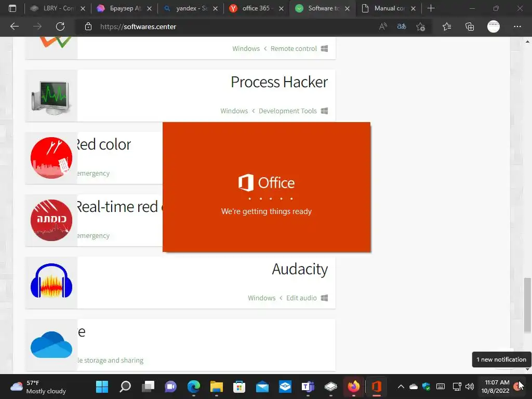This screenshot has height=399, width=532.
Task: Open the weather widget
Action: (x=38, y=387)
